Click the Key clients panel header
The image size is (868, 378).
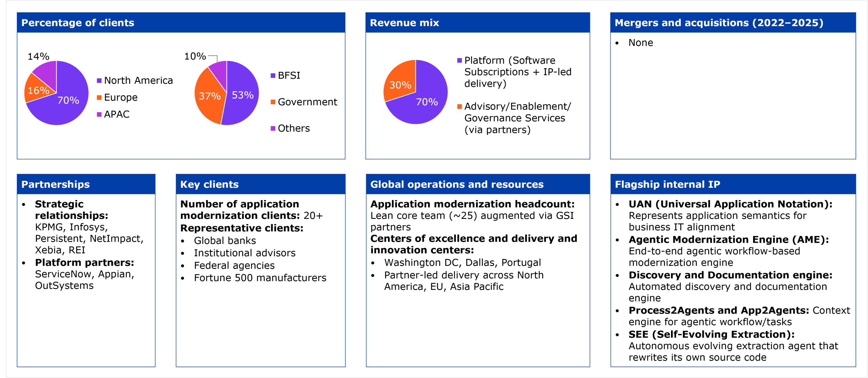210,184
